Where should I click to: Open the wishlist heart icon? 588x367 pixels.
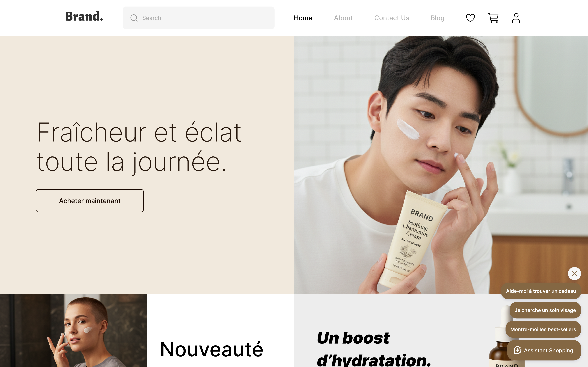(470, 18)
